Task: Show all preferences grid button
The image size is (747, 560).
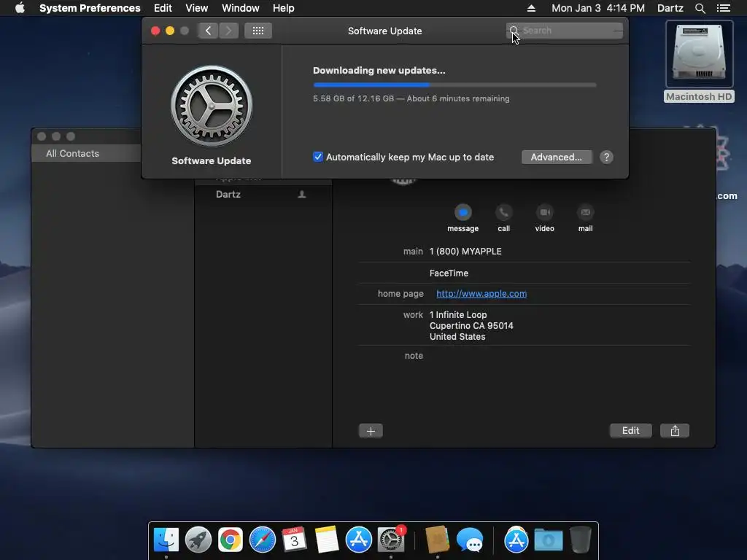Action: coord(258,31)
